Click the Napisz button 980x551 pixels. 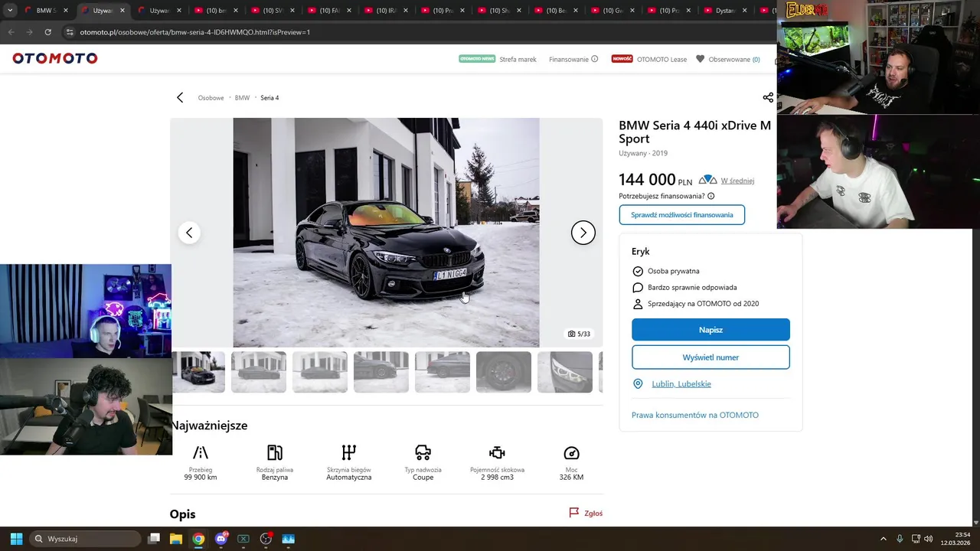(x=710, y=330)
